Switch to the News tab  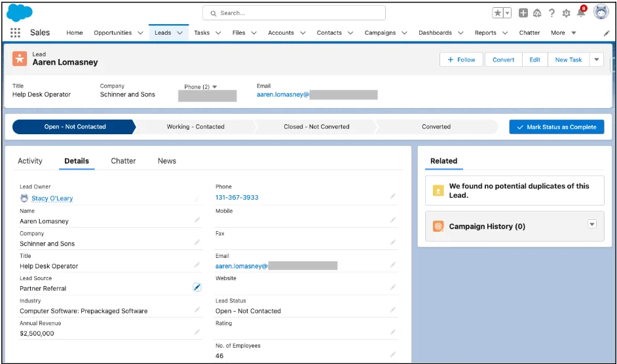pyautogui.click(x=167, y=161)
